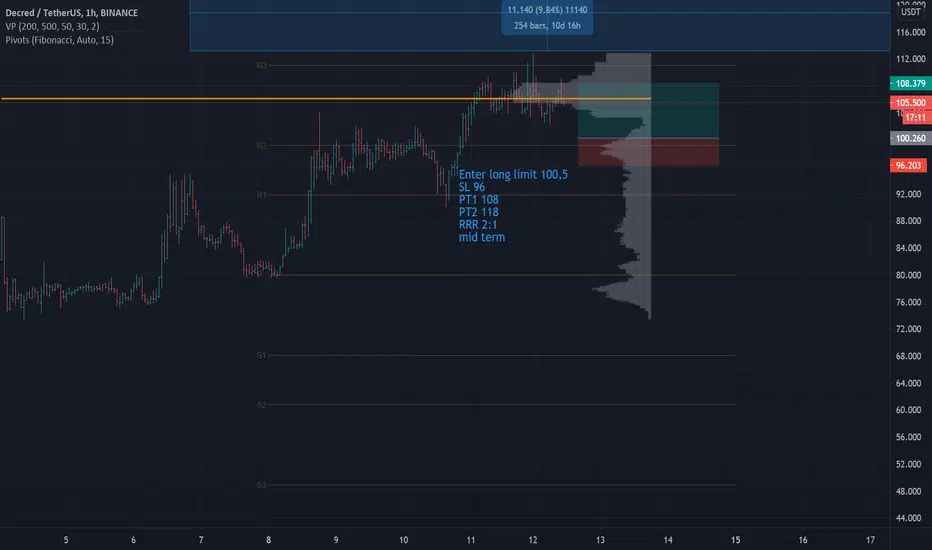The width and height of the screenshot is (932, 550).
Task: Click the 56.000 price axis value
Action: (908, 437)
